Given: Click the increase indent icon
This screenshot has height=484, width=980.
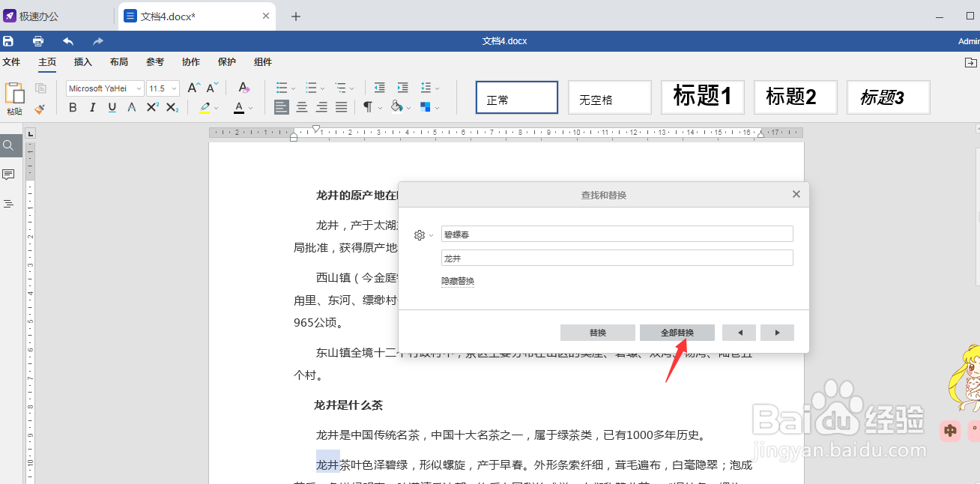Looking at the screenshot, I should pyautogui.click(x=402, y=88).
